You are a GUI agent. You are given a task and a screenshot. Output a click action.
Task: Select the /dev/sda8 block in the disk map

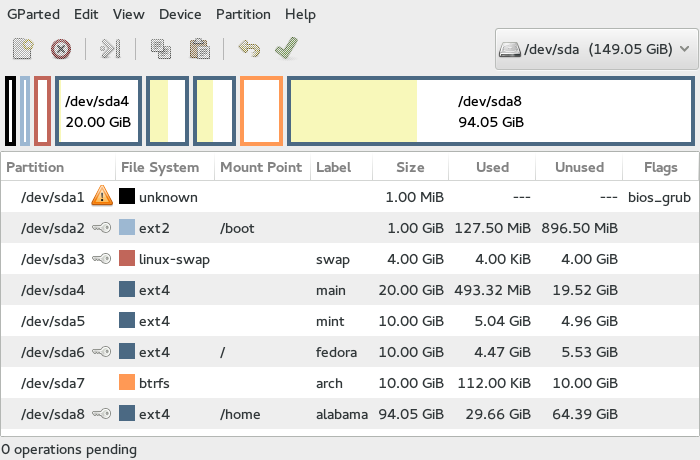[x=490, y=112]
